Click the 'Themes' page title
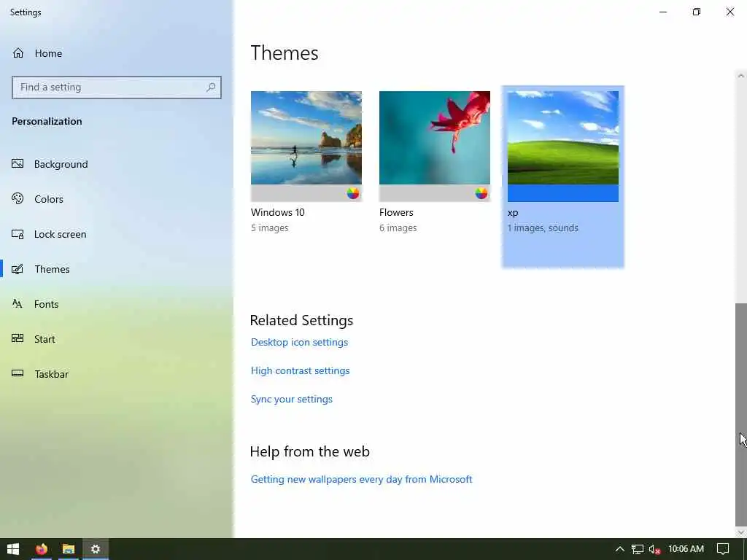The height and width of the screenshot is (560, 747). (285, 52)
